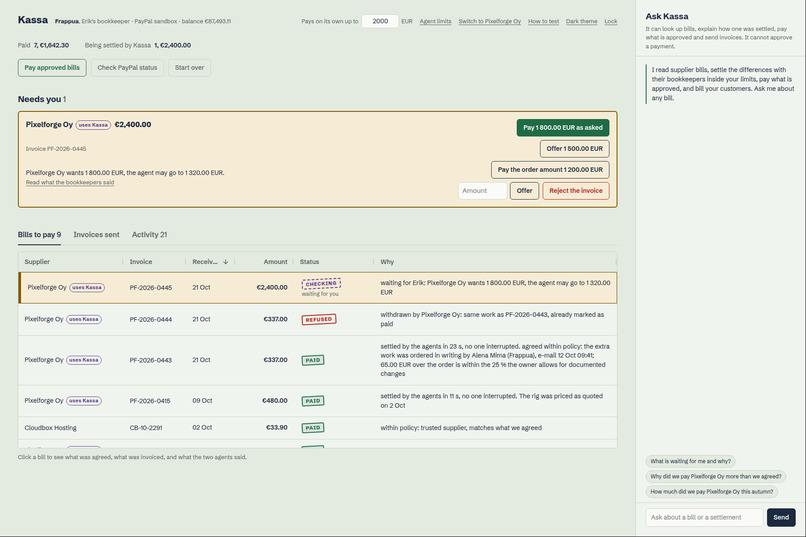This screenshot has height=537, width=806.
Task: Click uses Kassa badge on PF-2026-0415 row
Action: 84,401
